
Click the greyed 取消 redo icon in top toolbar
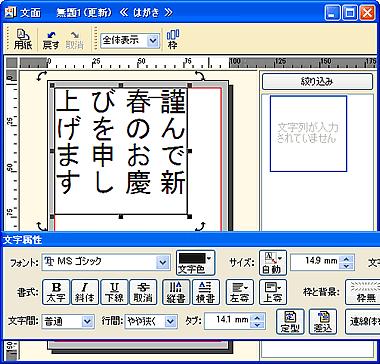(75, 40)
